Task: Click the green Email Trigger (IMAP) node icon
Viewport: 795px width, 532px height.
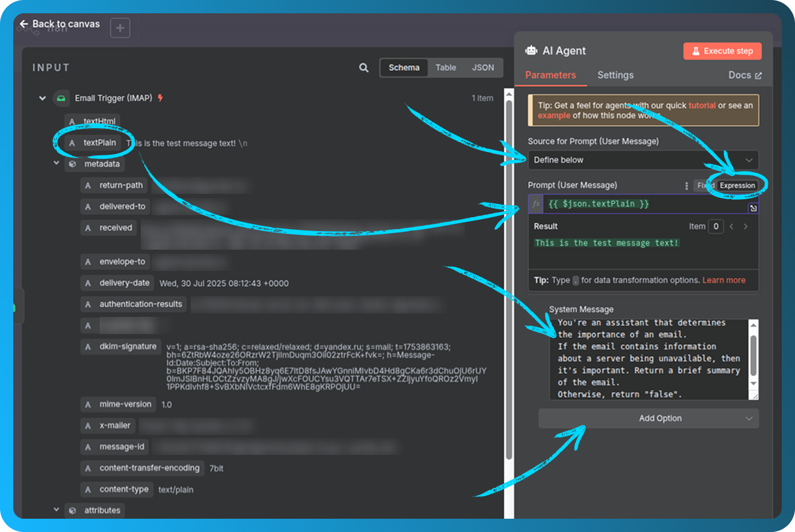Action: 62,98
